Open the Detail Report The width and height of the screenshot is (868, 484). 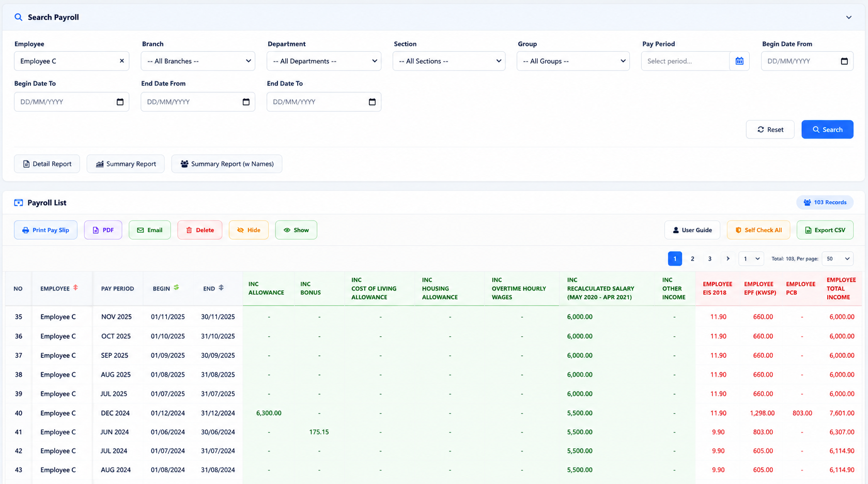click(47, 164)
